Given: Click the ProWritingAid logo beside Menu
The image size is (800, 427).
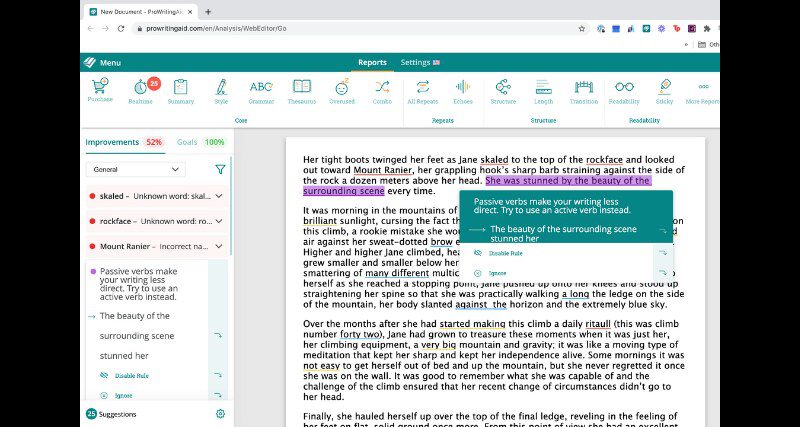Looking at the screenshot, I should pos(90,63).
